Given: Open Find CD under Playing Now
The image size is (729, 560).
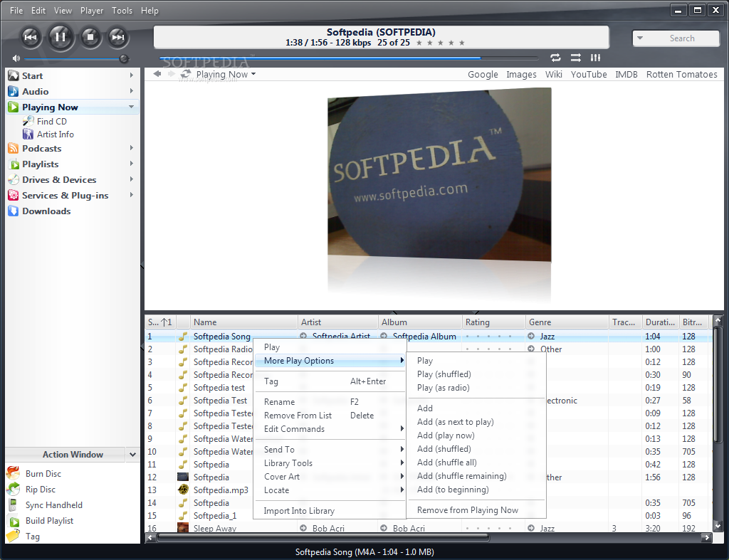Looking at the screenshot, I should [51, 121].
